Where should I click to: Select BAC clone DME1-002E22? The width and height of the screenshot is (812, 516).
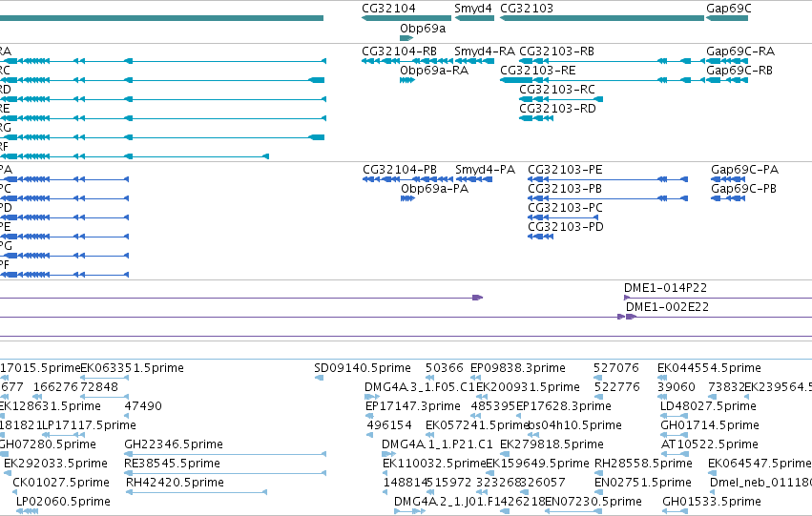click(667, 307)
